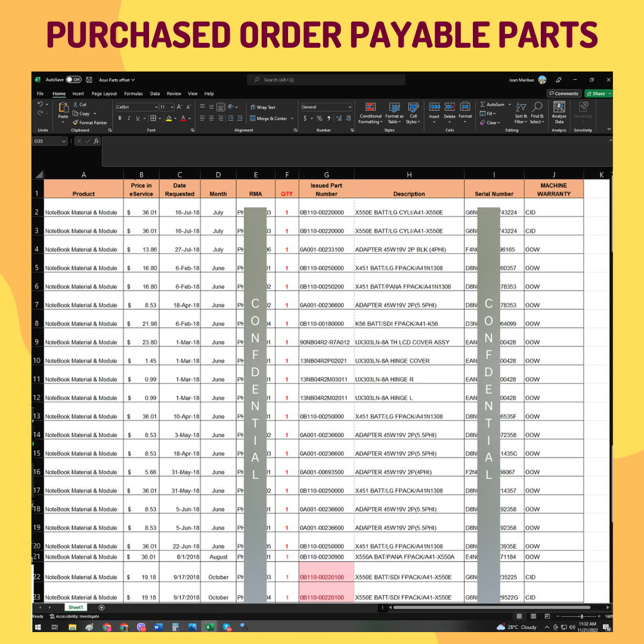Click the Search (Alt+Q) box
The image size is (644, 644).
click(x=326, y=80)
